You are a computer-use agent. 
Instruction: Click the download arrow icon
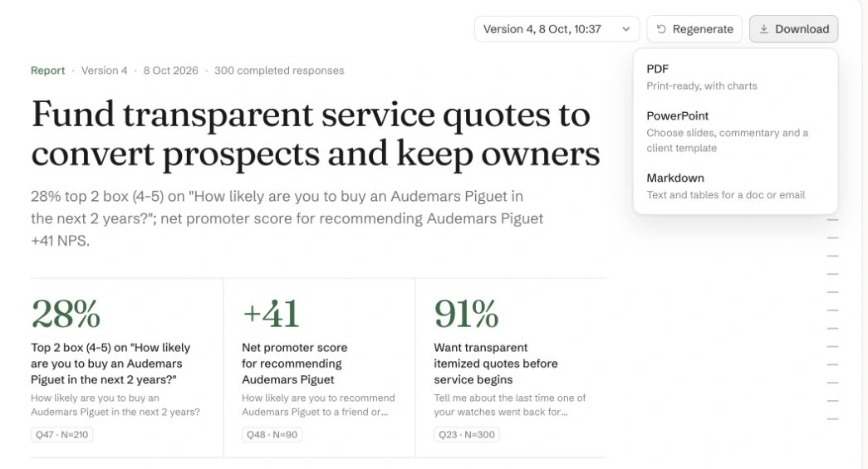[x=763, y=29]
